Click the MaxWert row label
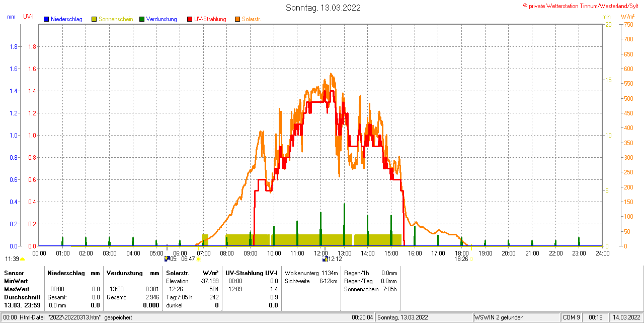The height and width of the screenshot is (323, 644). pyautogui.click(x=17, y=289)
